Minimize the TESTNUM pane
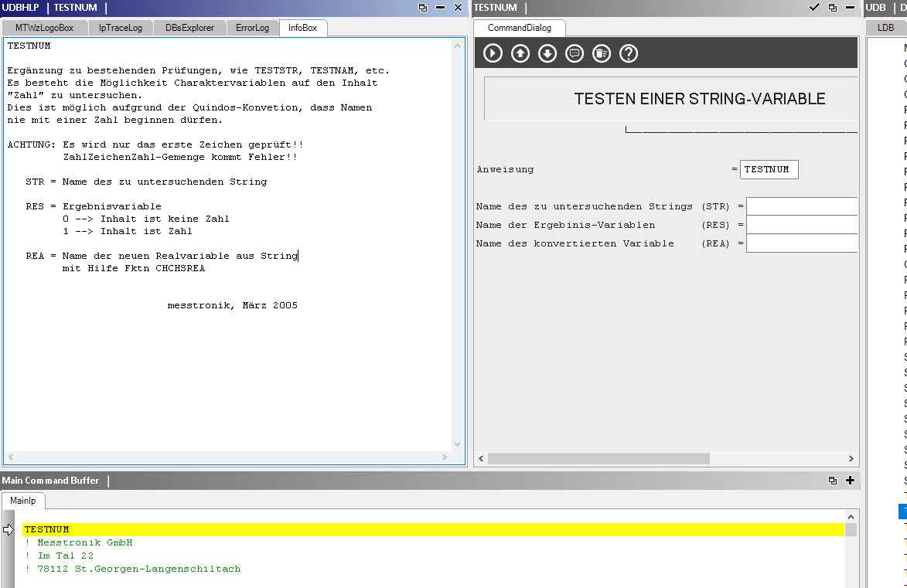This screenshot has width=907, height=588. tap(850, 8)
